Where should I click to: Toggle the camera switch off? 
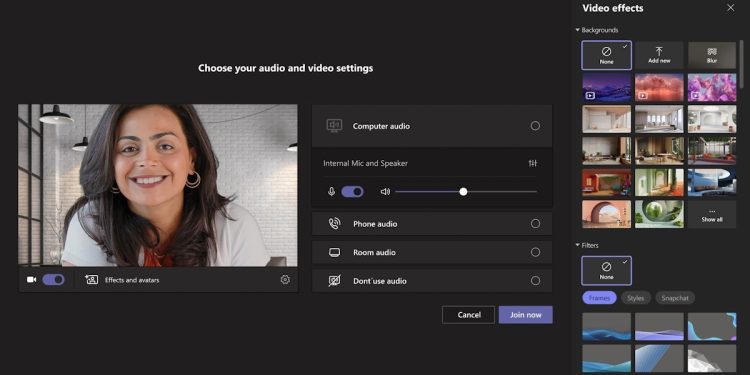click(54, 280)
